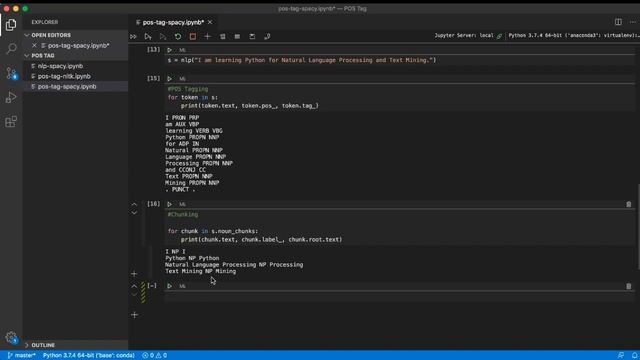Toggle cell 16 to markdown with ML

point(182,204)
